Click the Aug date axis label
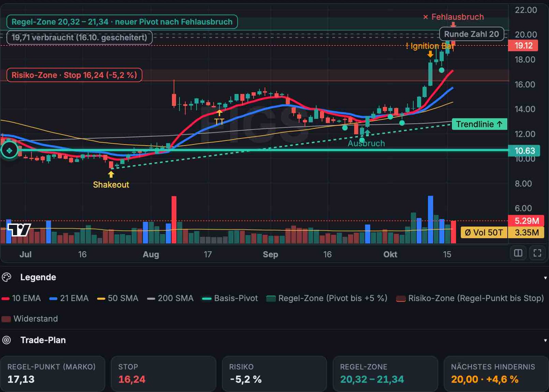Image resolution: width=549 pixels, height=392 pixels. click(x=151, y=254)
